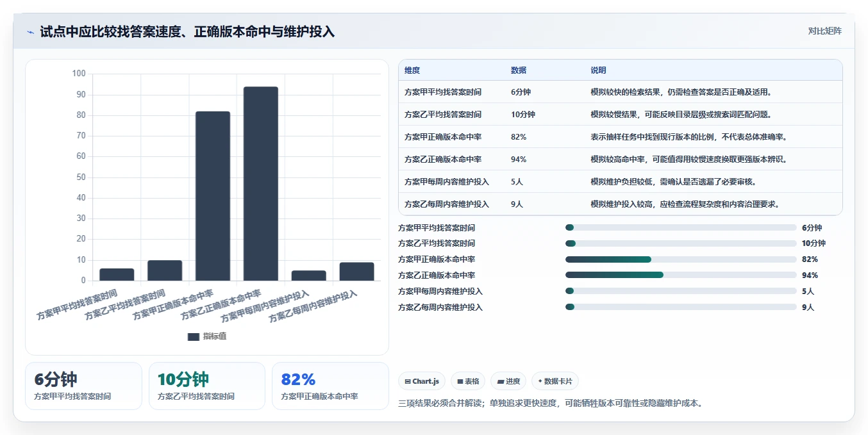Click the description 模拟维护负担较低 cell
The height and width of the screenshot is (435, 868).
(673, 182)
